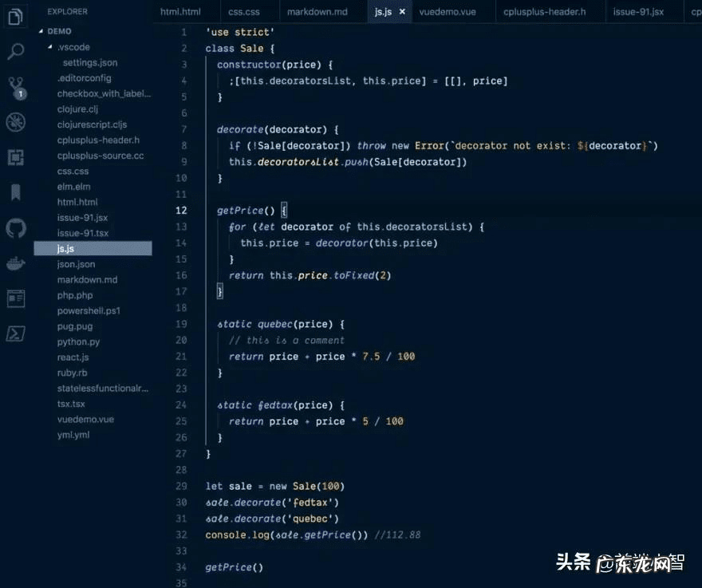Collapse the DEMO root folder
The image size is (702, 588).
pyautogui.click(x=41, y=31)
